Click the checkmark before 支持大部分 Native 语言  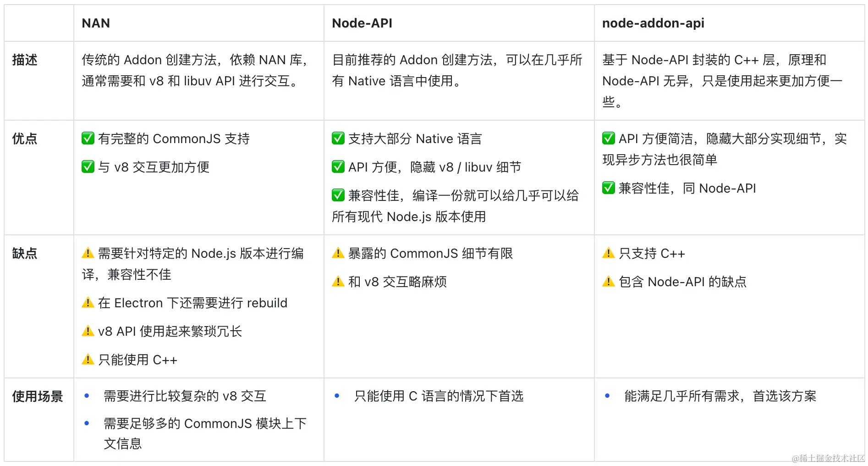[x=338, y=138]
